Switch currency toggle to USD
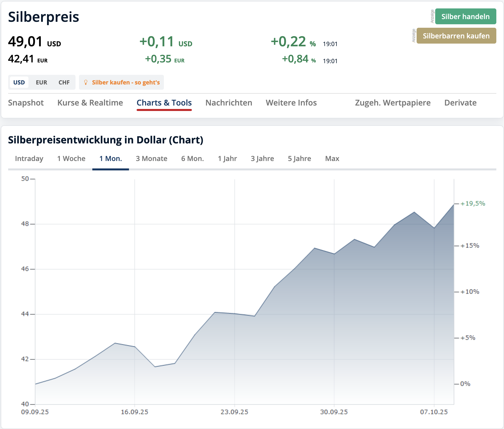 tap(19, 82)
